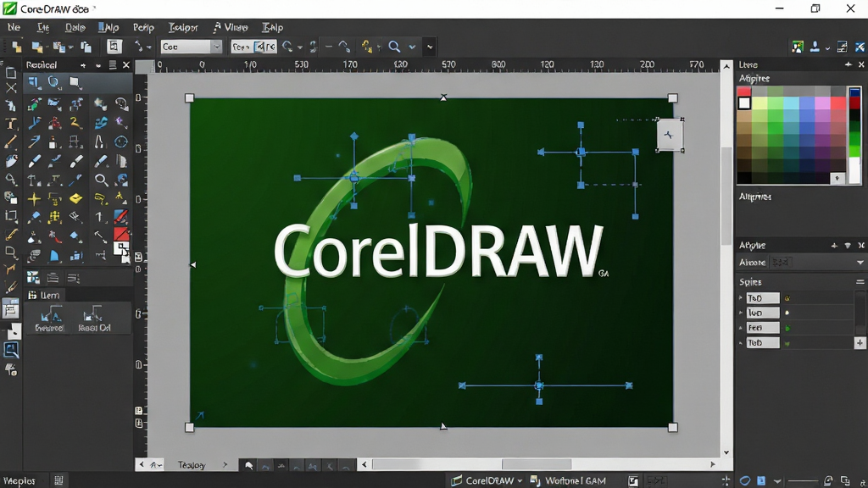
Task: Click the horizontal scrollbar thumb below canvas
Action: [x=537, y=464]
